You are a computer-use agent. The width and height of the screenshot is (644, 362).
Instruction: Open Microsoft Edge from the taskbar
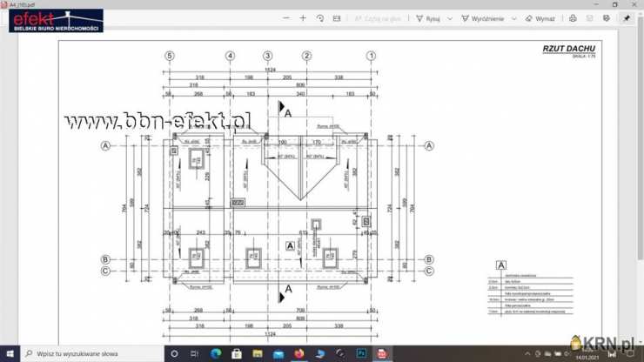[x=216, y=354]
